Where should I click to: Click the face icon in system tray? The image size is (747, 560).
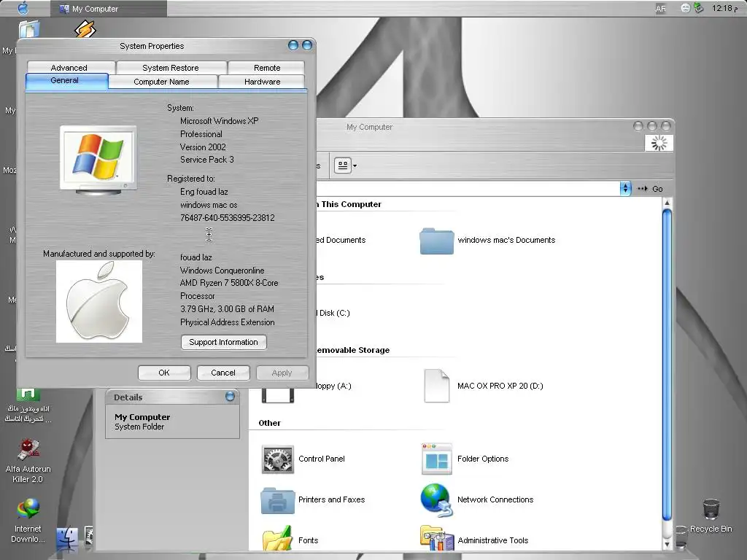tap(685, 8)
